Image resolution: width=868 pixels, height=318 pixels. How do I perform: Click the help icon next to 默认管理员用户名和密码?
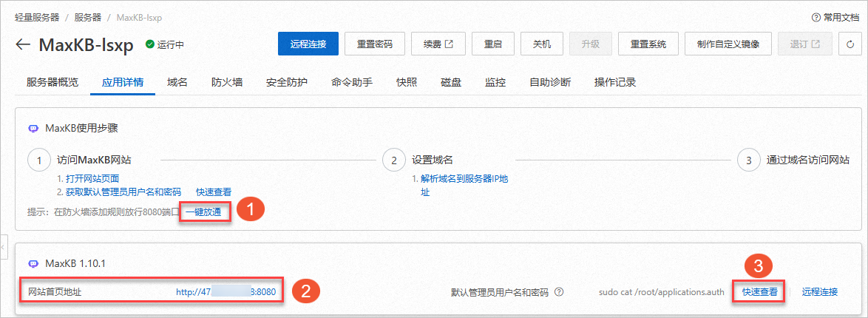click(559, 291)
